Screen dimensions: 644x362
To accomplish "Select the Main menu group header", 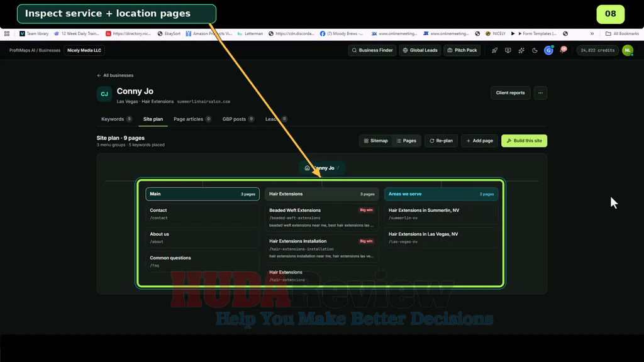I will [203, 194].
